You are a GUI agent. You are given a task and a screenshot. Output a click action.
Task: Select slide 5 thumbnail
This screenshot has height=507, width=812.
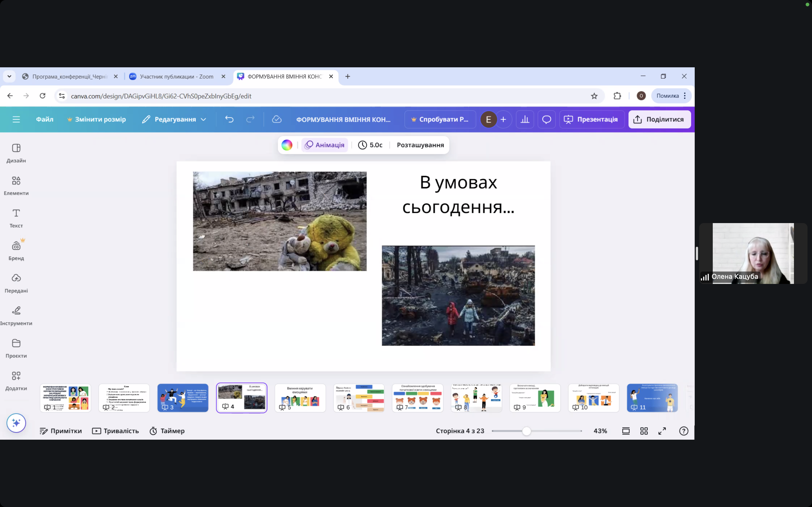(300, 398)
